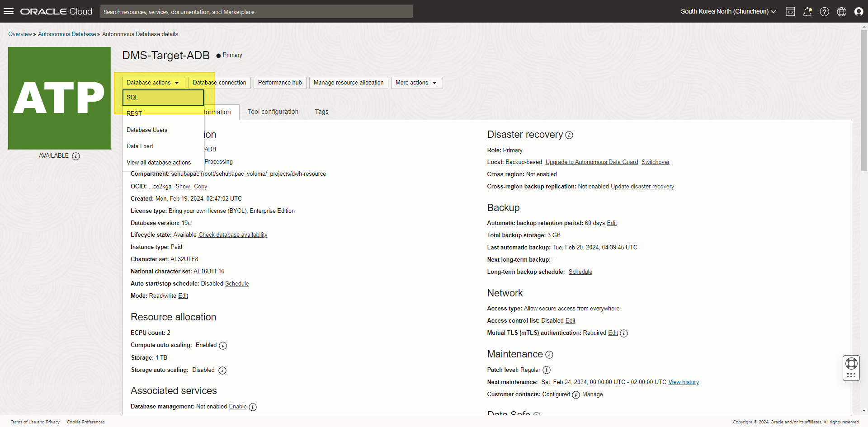This screenshot has width=868, height=427.
Task: Go to Overview breadcrumb link
Action: [x=20, y=34]
